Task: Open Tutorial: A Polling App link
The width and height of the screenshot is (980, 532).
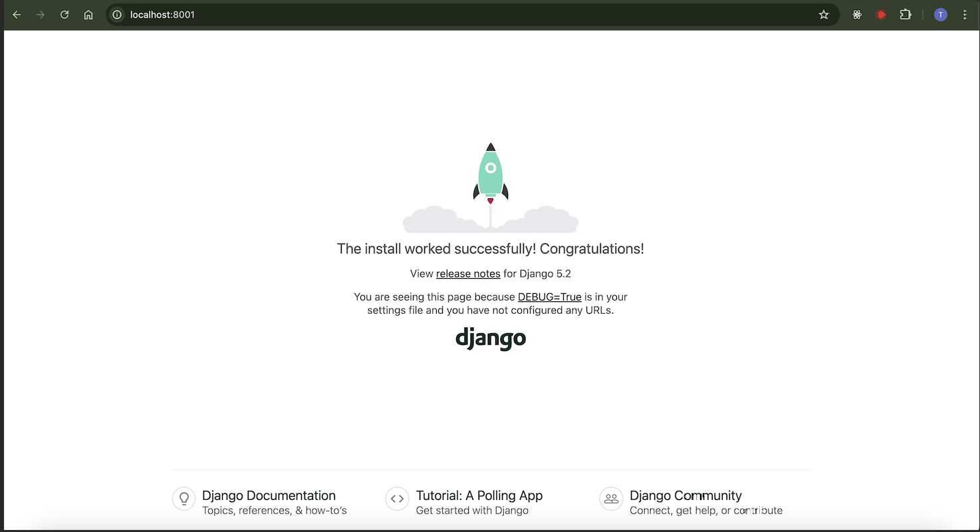Action: [x=479, y=495]
